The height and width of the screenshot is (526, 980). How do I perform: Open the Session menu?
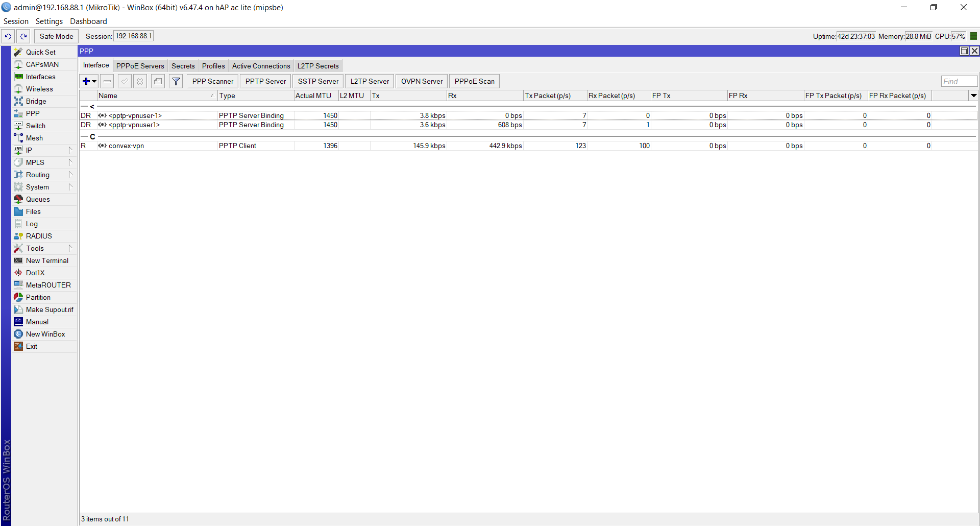(x=16, y=21)
